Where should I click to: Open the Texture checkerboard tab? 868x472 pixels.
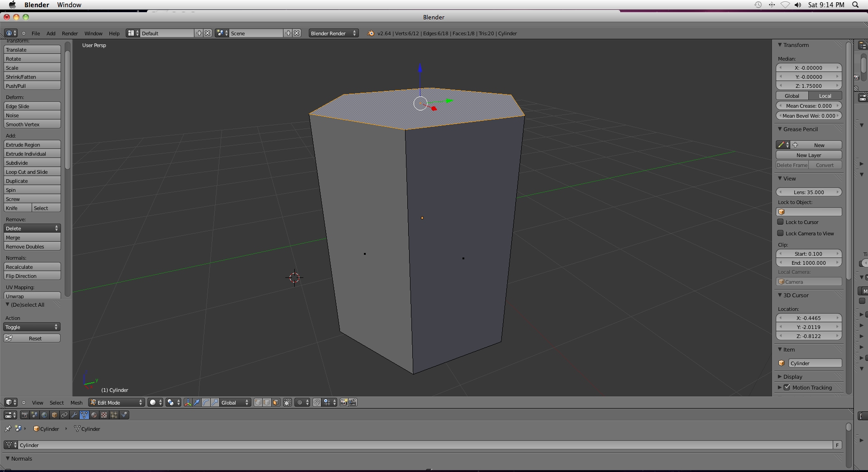click(x=104, y=415)
